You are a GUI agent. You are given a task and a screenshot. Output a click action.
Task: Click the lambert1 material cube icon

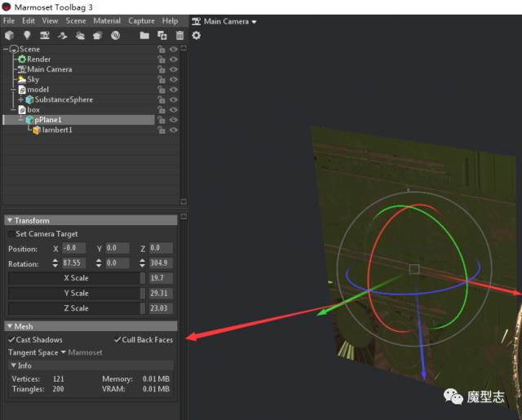point(37,130)
